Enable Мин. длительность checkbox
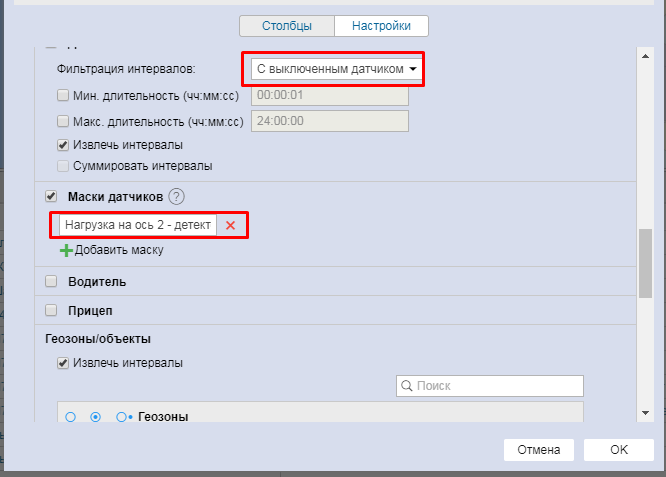666x477 pixels. click(x=64, y=97)
